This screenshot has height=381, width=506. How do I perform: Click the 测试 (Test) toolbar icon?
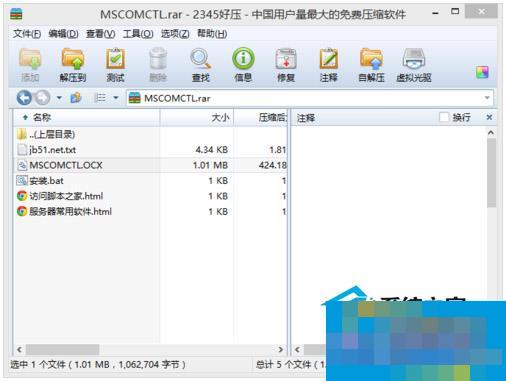pyautogui.click(x=115, y=65)
